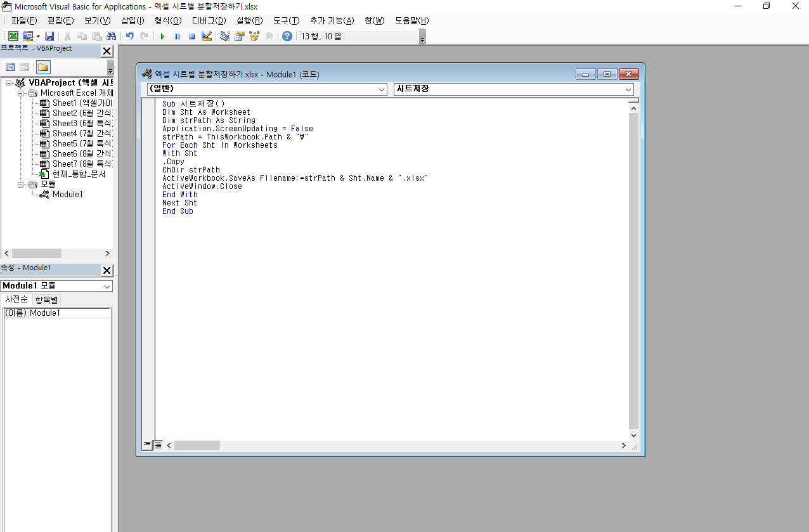Screen dimensions: 809x532
Task: Open toolbar options arrow at toolbar end
Action: 423,37
